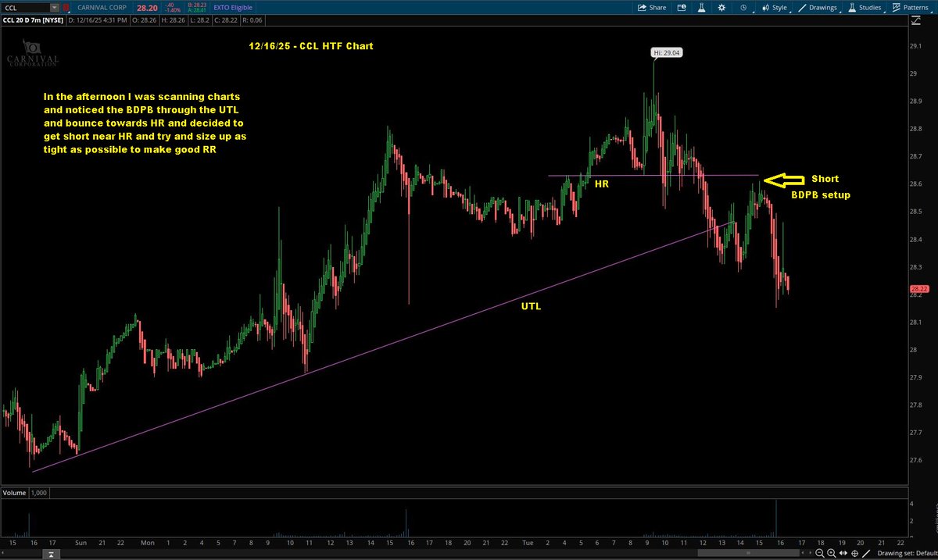
Task: Open the flask thinkScript editor icon
Action: pyautogui.click(x=701, y=8)
